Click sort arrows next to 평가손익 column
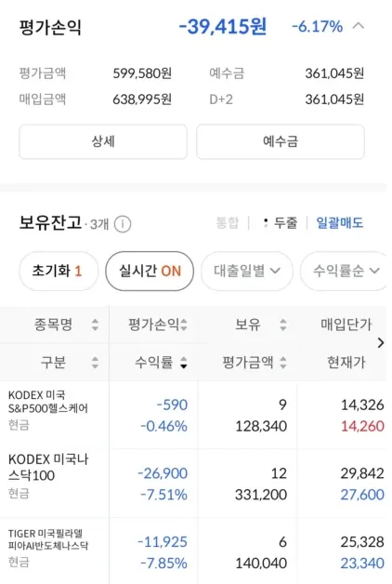The image size is (392, 584). click(184, 325)
